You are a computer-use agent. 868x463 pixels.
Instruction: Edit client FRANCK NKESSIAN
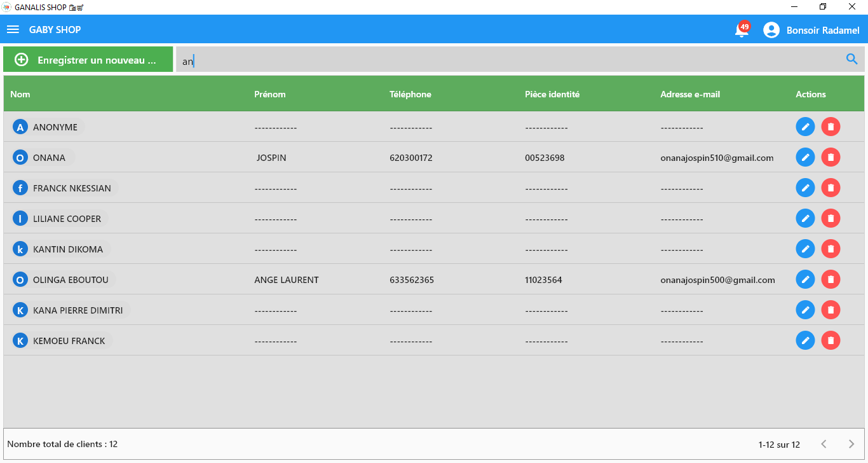[x=805, y=188]
